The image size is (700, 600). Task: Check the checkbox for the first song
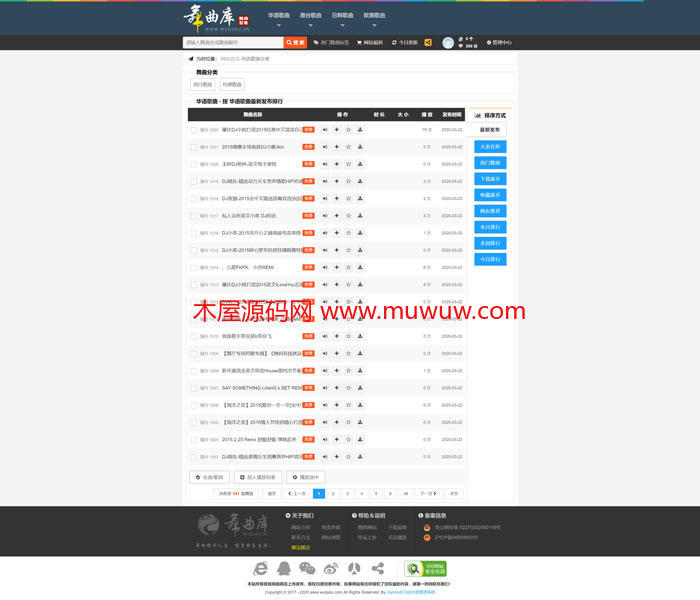(x=194, y=130)
